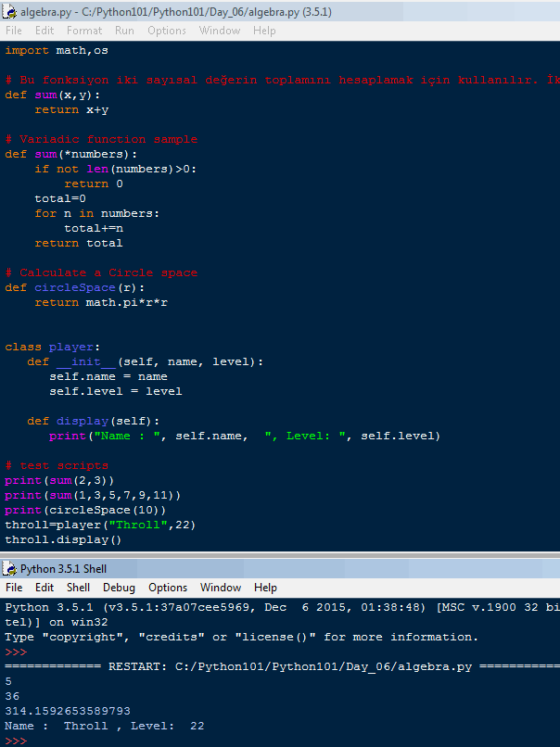Click the 'def circleSpace(r):' line
The height and width of the screenshot is (747, 560).
pyautogui.click(x=75, y=287)
